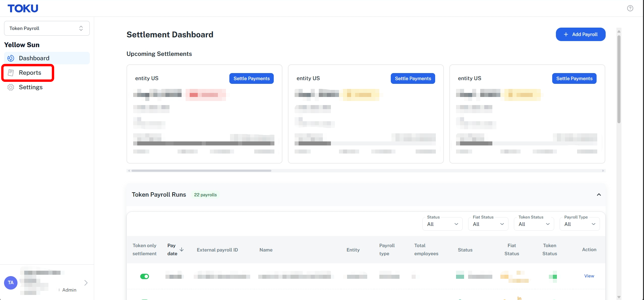Viewport: 644px width, 300px height.
Task: Open the Token Status filter dropdown
Action: (x=534, y=224)
